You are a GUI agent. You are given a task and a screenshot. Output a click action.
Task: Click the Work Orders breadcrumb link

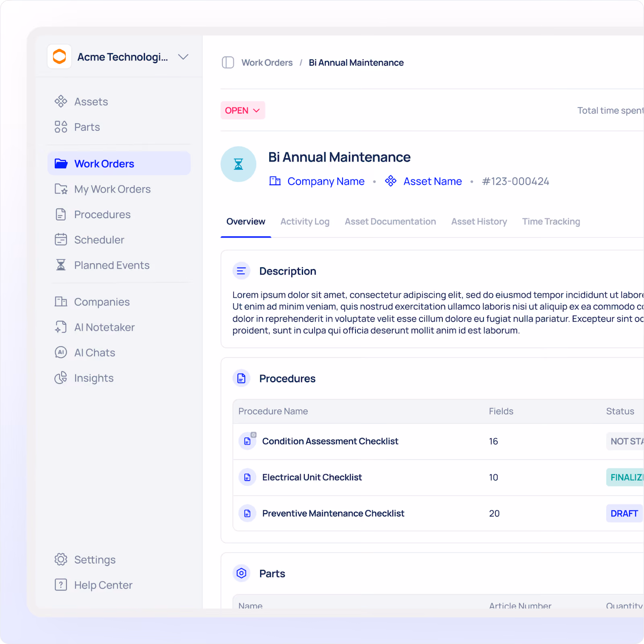267,62
